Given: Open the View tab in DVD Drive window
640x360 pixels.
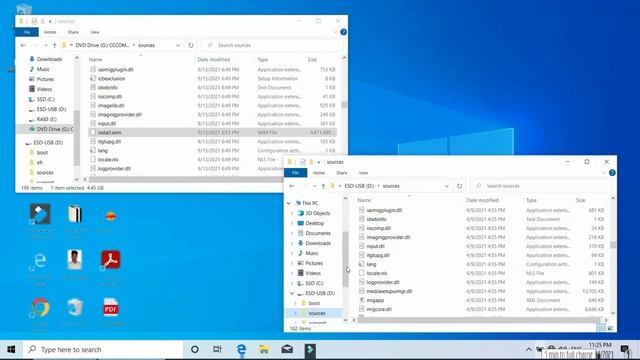Looking at the screenshot, I should [x=95, y=32].
